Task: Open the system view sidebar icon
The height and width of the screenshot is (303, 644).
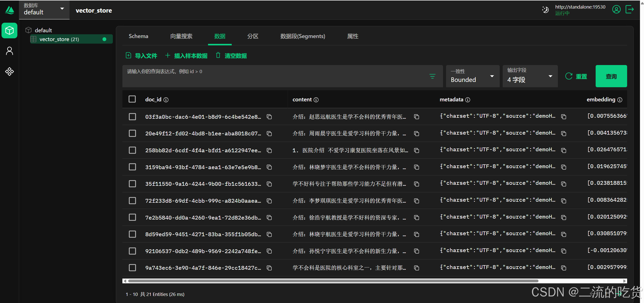Action: click(9, 72)
